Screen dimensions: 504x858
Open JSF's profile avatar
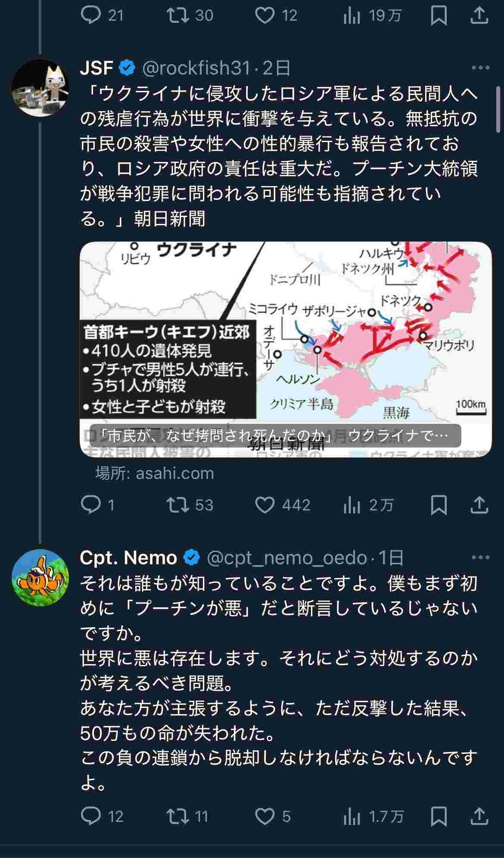click(40, 88)
